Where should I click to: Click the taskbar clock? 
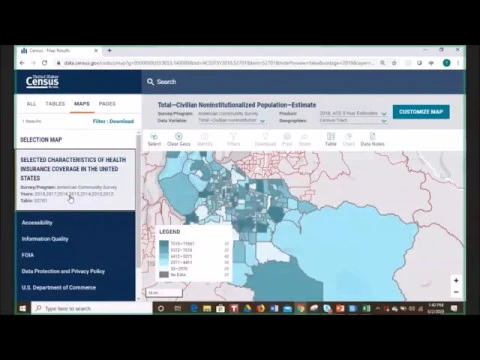tap(436, 308)
